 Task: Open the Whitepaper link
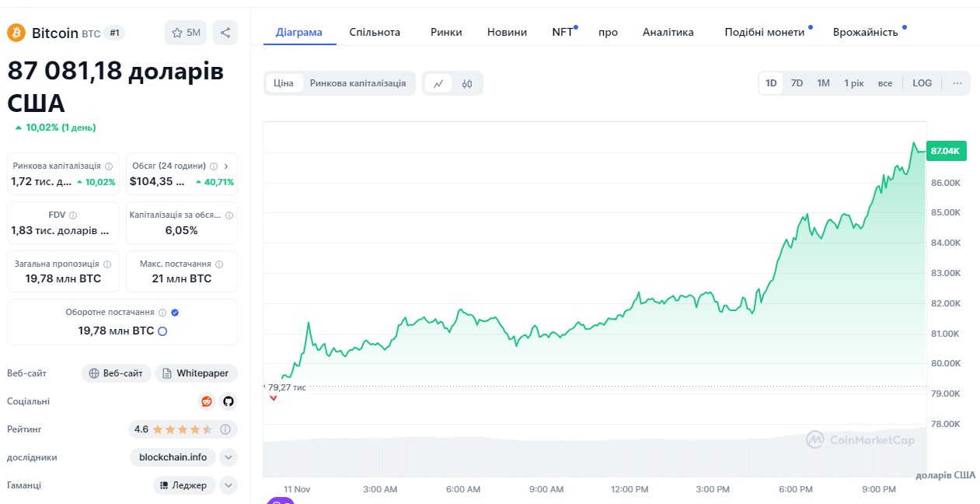pos(196,373)
